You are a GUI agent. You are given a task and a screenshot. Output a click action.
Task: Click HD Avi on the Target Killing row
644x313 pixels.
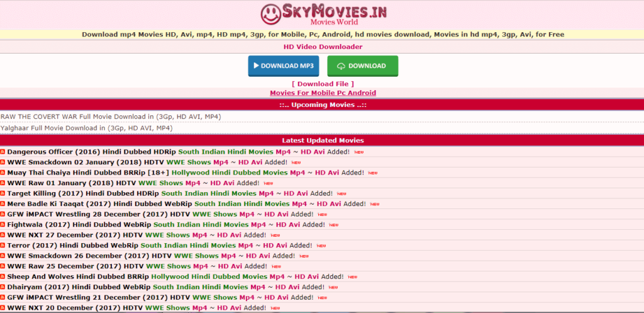click(x=296, y=193)
